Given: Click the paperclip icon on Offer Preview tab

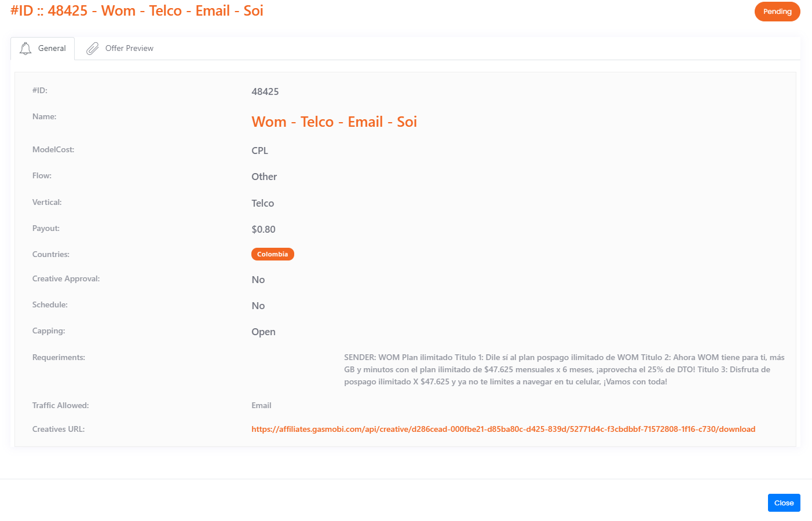Looking at the screenshot, I should 93,49.
